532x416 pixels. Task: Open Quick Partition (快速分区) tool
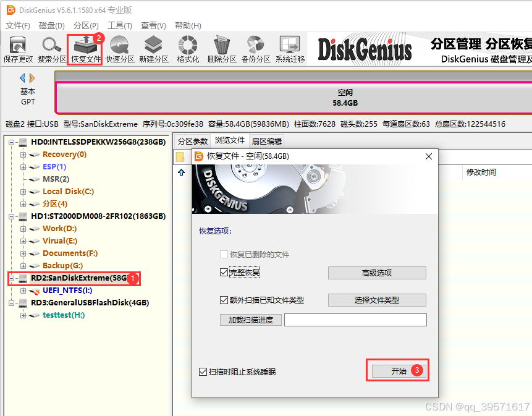(x=120, y=49)
